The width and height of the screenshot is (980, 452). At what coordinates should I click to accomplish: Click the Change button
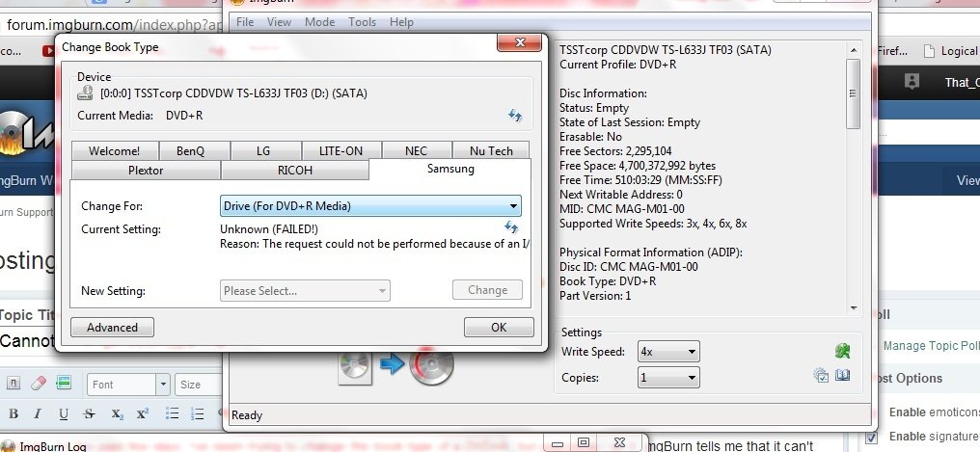coord(487,290)
